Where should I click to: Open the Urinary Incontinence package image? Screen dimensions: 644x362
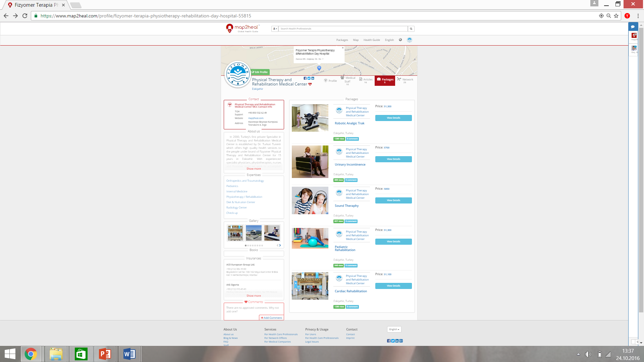pyautogui.click(x=310, y=162)
